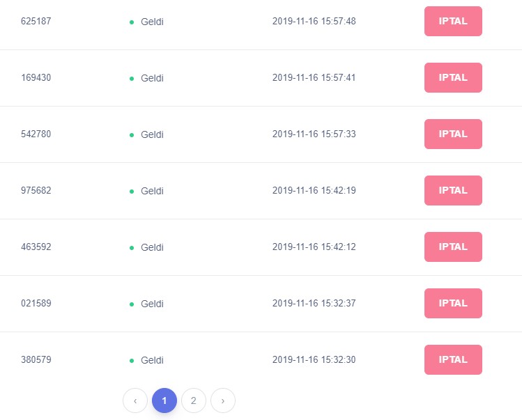Image resolution: width=522 pixels, height=420 pixels.
Task: Cancel entry dated 2019-11-16 15:42:19
Action: [x=453, y=190]
